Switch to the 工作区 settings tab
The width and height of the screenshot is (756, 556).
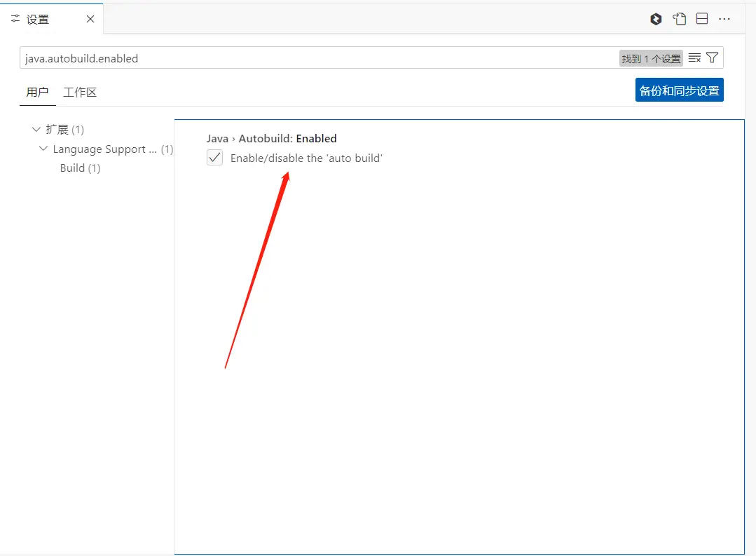[x=80, y=92]
